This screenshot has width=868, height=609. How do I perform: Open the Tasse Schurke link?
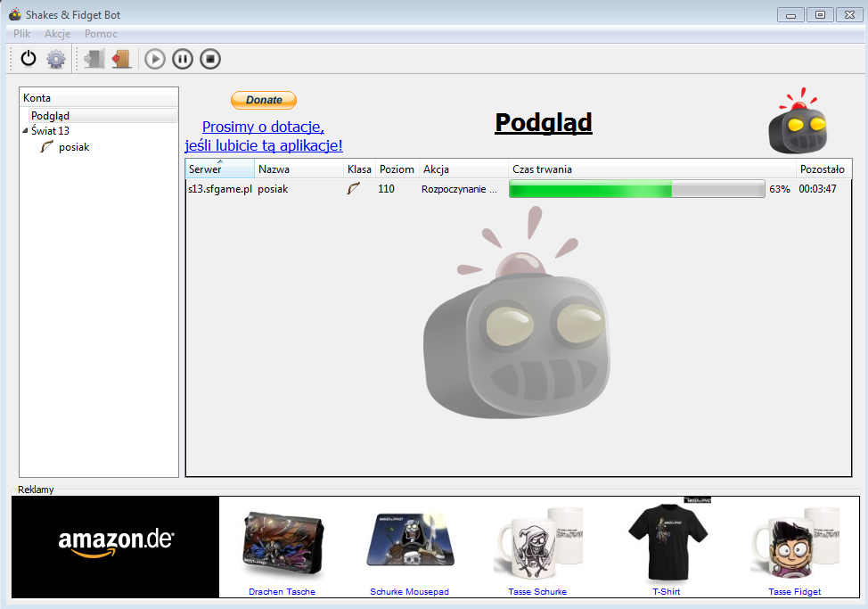tap(537, 592)
